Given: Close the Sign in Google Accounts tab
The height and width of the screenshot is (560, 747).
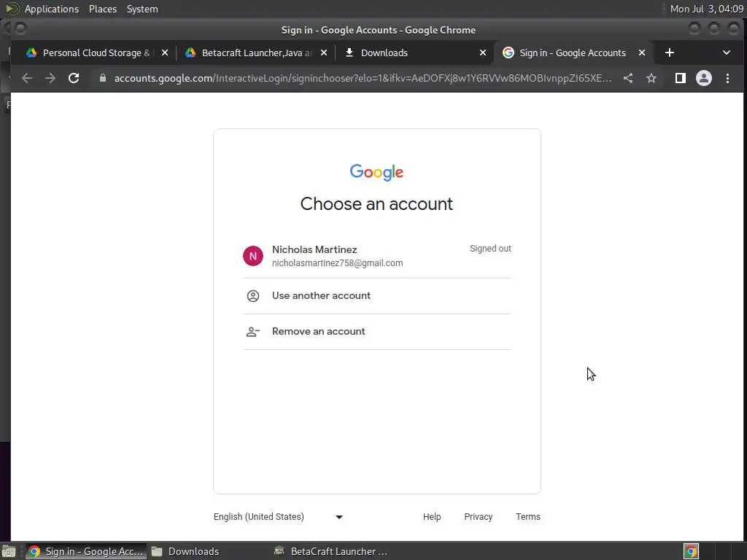Looking at the screenshot, I should tap(642, 52).
